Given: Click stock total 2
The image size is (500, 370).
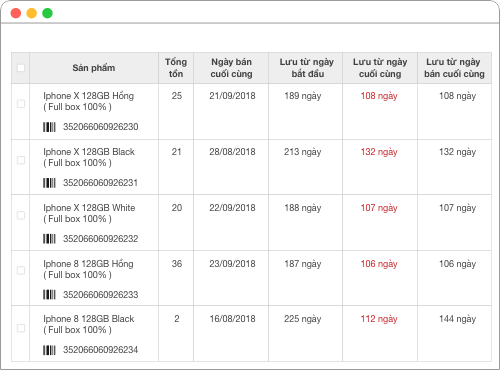Looking at the screenshot, I should pos(177,319).
